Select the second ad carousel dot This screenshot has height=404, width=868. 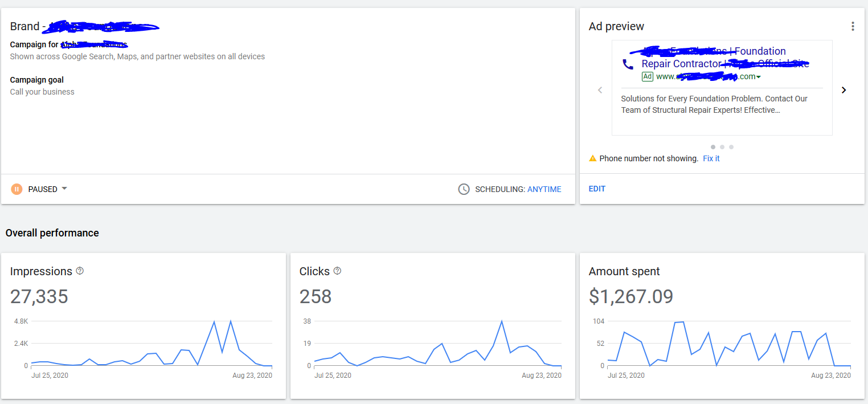click(x=722, y=147)
